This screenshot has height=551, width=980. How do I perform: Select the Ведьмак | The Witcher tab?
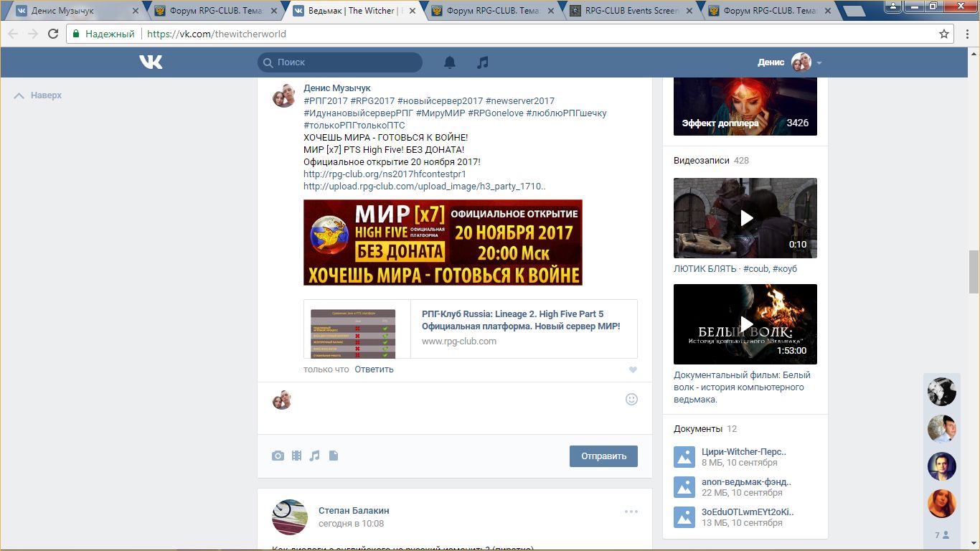(x=352, y=11)
